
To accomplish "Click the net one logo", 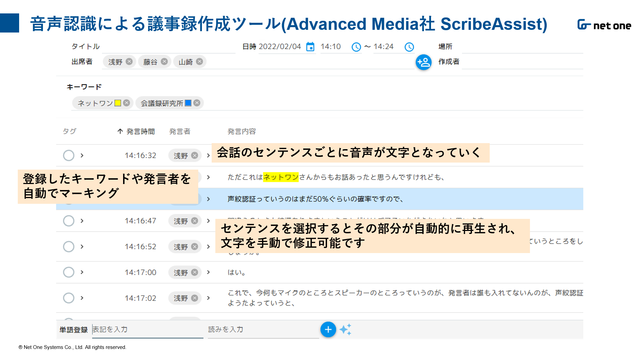I will [x=604, y=25].
